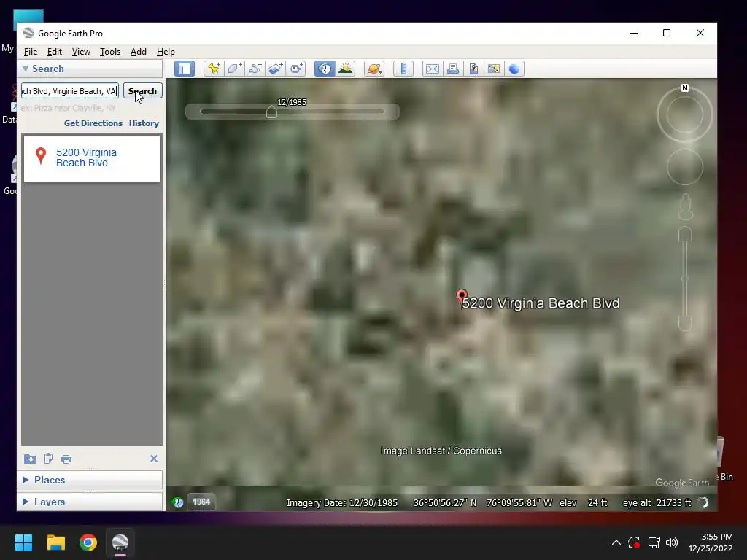
Task: Copy search results to My Places folder icon
Action: (29, 459)
